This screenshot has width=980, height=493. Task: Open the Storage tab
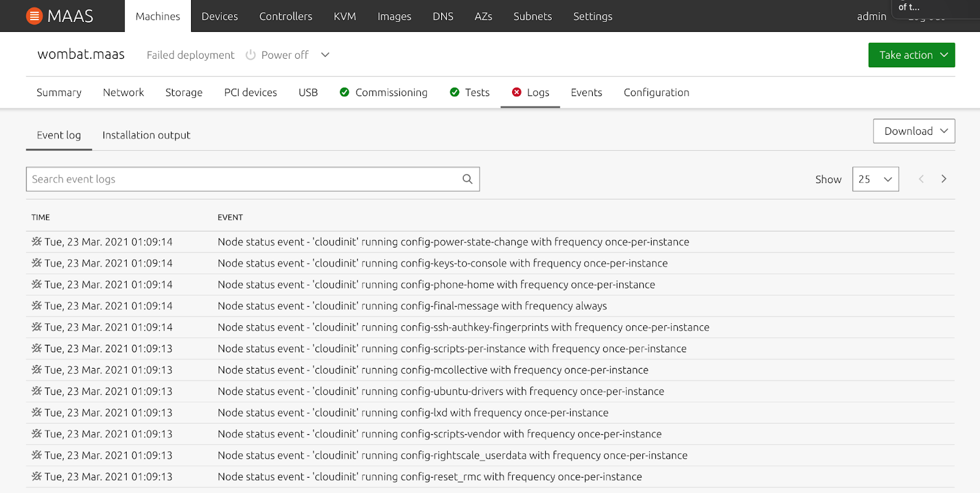[x=184, y=92]
